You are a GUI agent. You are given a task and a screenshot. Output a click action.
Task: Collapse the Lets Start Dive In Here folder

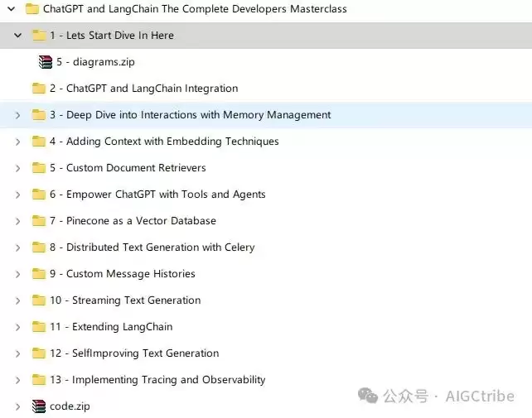18,36
